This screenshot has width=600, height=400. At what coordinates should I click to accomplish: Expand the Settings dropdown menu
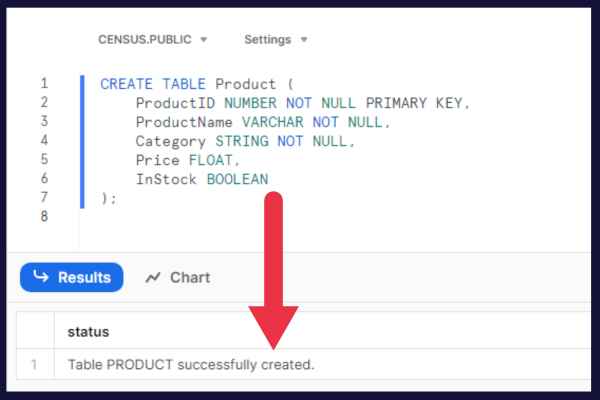(276, 39)
